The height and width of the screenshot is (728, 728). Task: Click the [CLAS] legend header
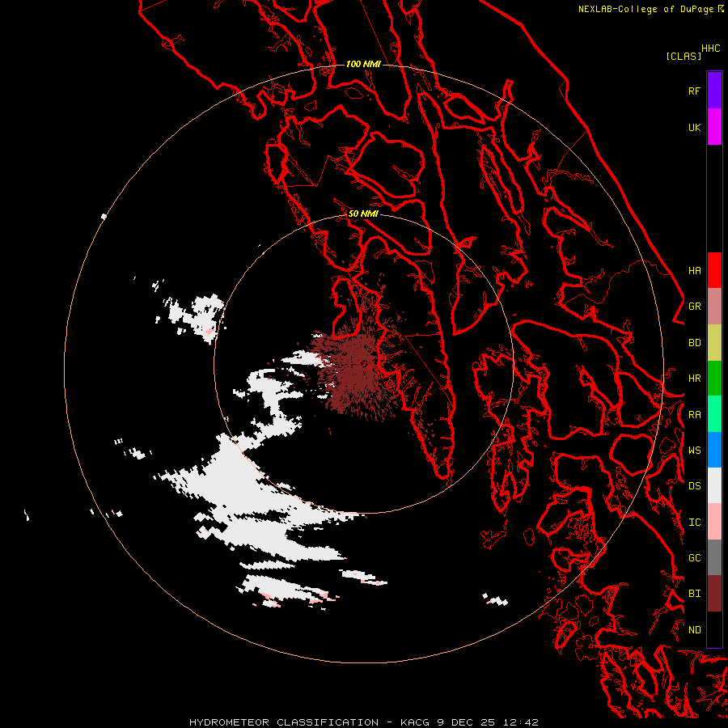tap(684, 56)
